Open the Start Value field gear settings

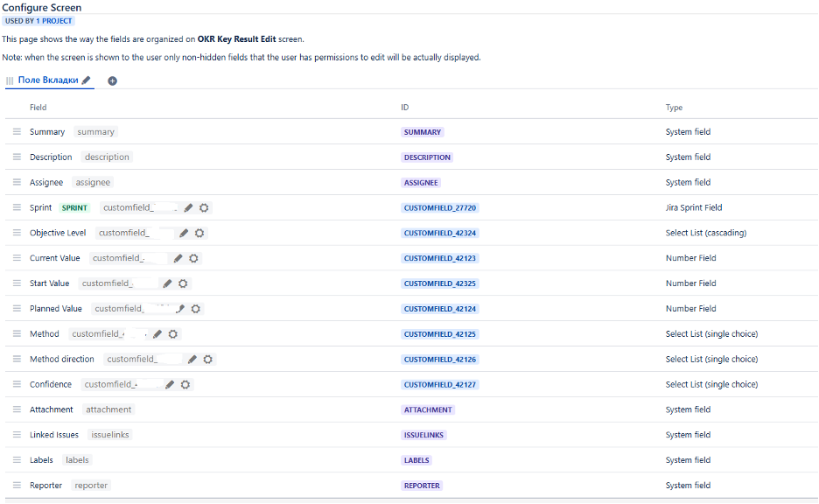181,283
